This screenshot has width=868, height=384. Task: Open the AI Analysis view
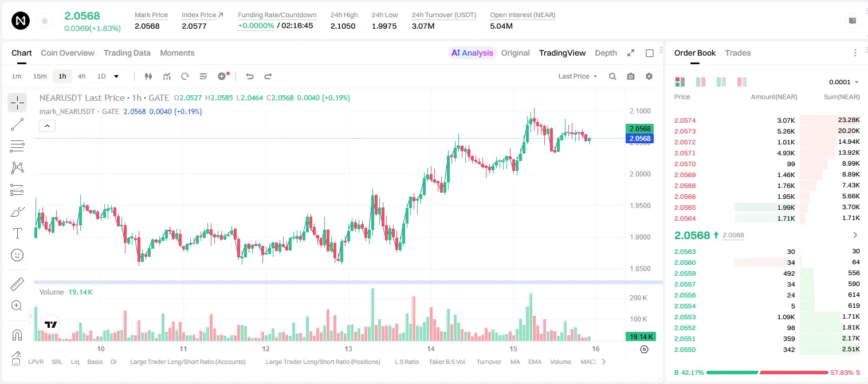pyautogui.click(x=472, y=53)
